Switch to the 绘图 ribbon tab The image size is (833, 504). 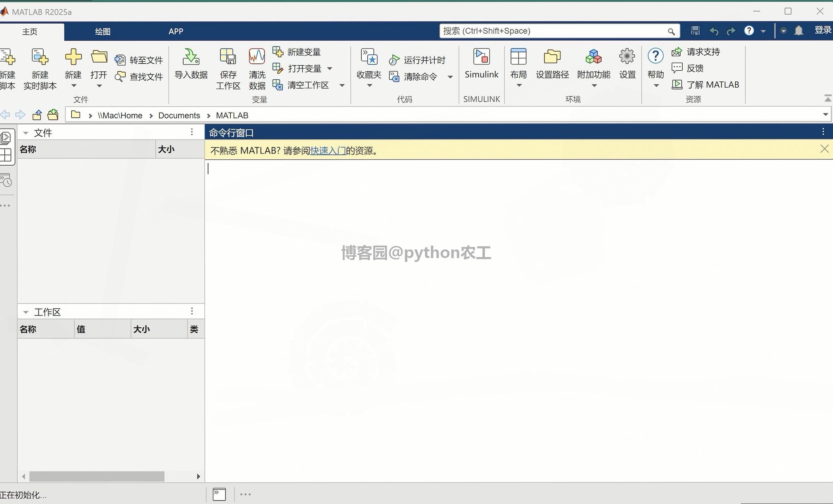pos(102,31)
